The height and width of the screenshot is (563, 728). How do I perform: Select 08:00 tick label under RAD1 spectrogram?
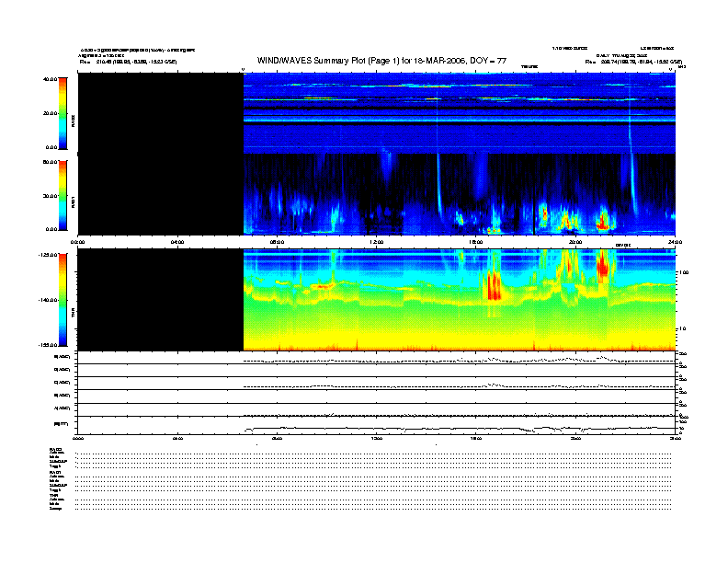point(277,242)
